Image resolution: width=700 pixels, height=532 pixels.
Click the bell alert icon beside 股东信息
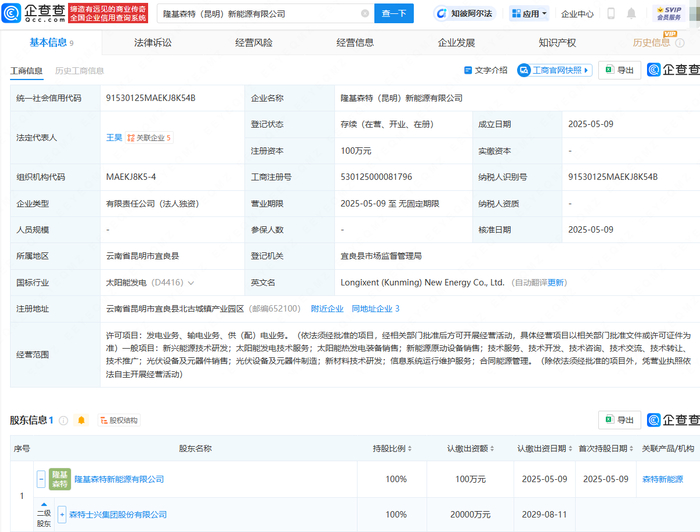(81, 420)
